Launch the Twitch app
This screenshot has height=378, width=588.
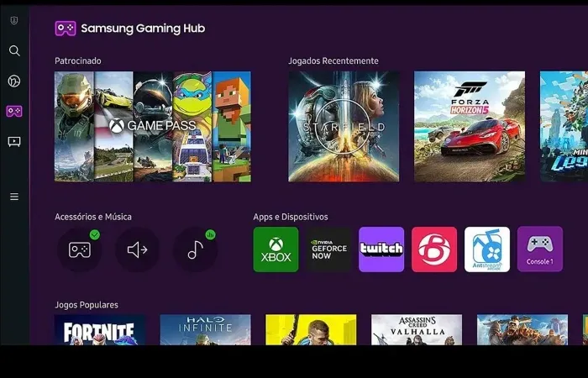[x=381, y=249]
